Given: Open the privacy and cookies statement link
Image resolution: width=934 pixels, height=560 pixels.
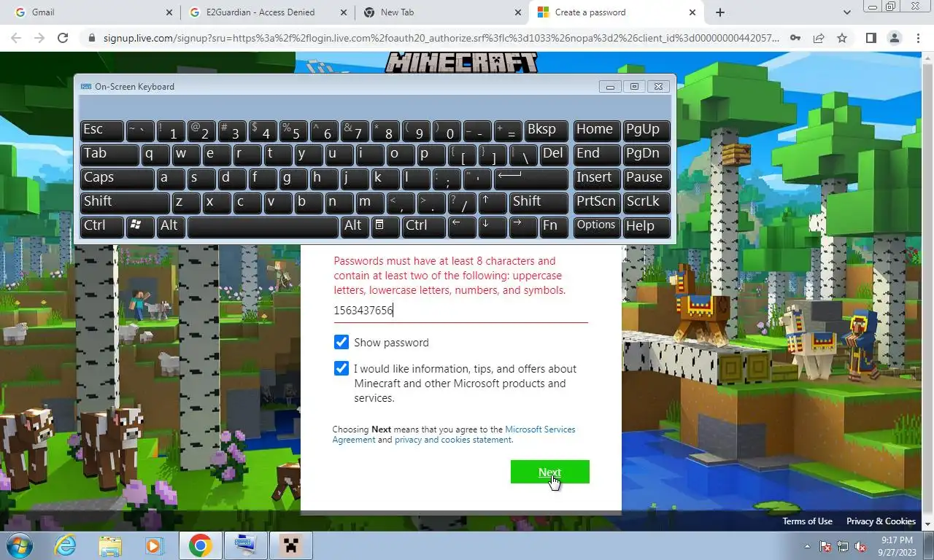Looking at the screenshot, I should tap(453, 440).
